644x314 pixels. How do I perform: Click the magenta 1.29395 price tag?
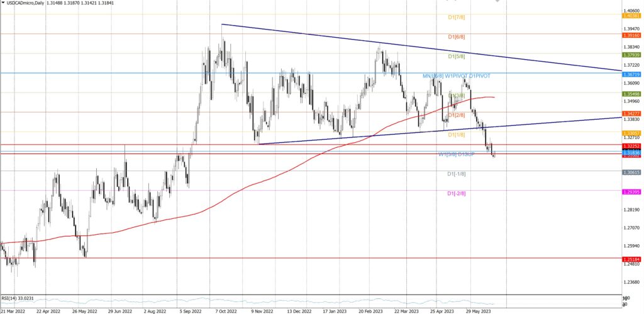[631, 191]
